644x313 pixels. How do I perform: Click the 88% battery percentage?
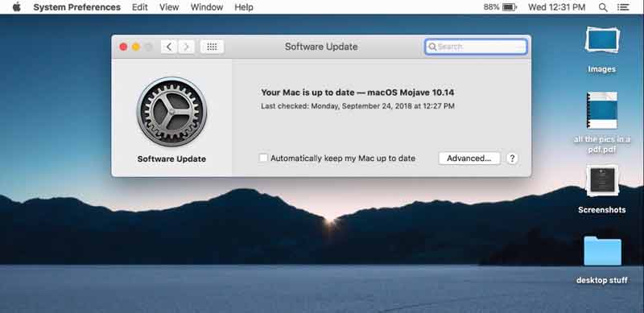click(x=491, y=7)
